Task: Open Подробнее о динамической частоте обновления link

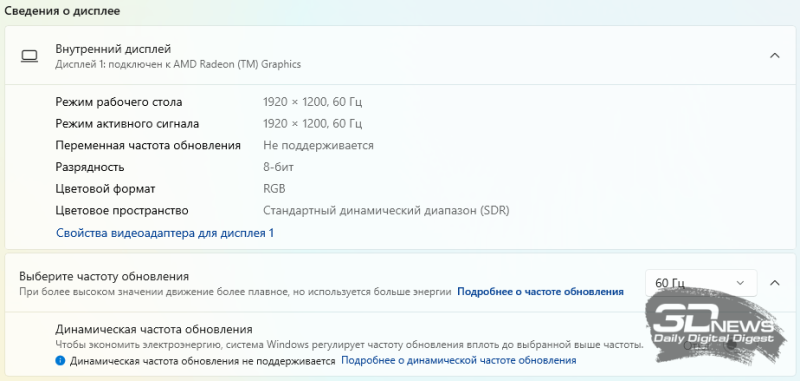Action: [x=459, y=361]
